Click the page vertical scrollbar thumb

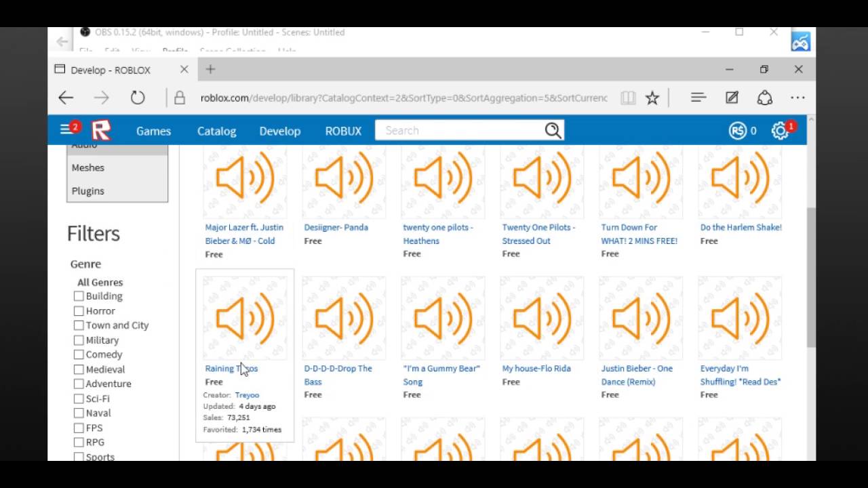(x=811, y=278)
